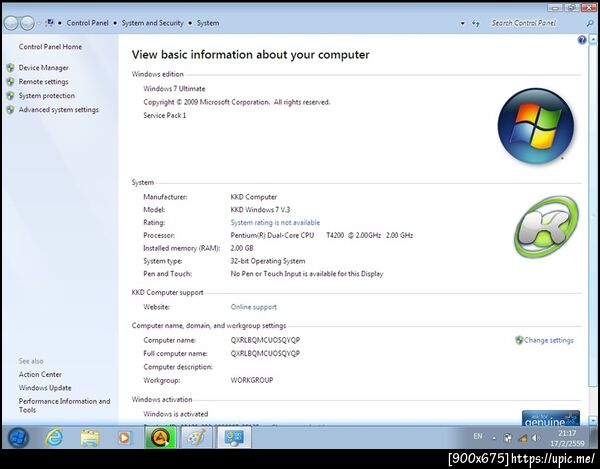600x469 pixels.
Task: Click the refresh arrows icon in address bar
Action: tap(476, 23)
